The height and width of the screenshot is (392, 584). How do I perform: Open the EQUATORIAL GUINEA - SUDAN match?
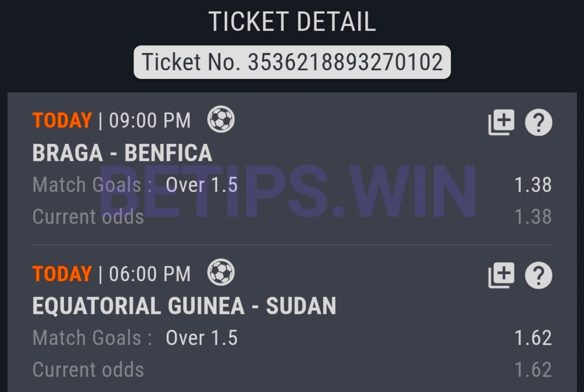point(184,306)
